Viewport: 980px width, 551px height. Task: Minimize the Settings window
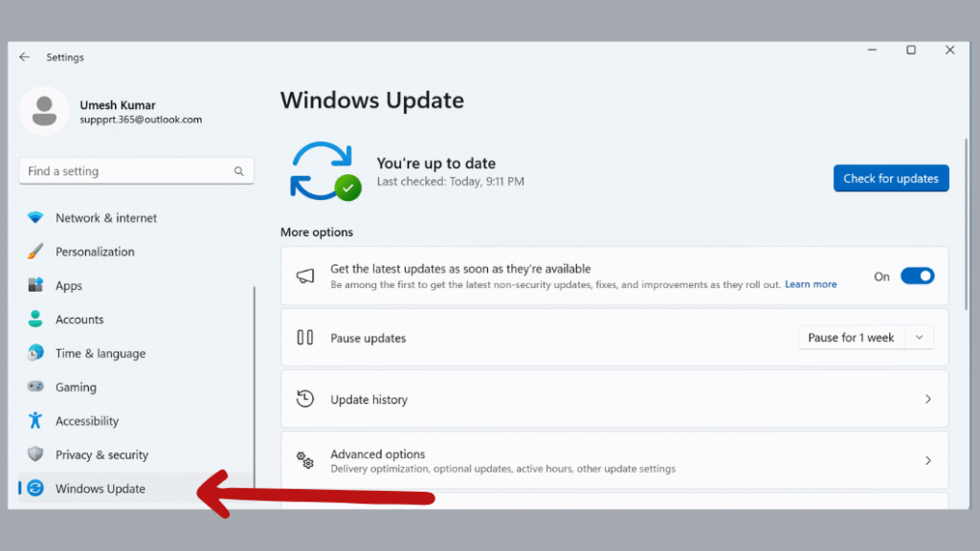(x=872, y=50)
